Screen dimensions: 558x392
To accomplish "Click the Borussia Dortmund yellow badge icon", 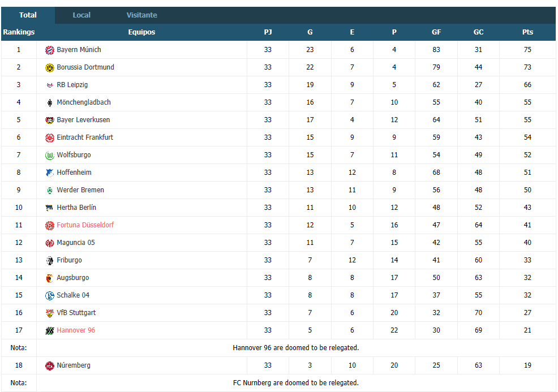I will click(x=49, y=67).
